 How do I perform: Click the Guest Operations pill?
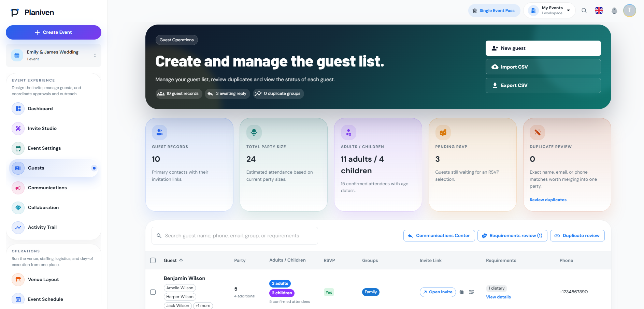coord(176,40)
